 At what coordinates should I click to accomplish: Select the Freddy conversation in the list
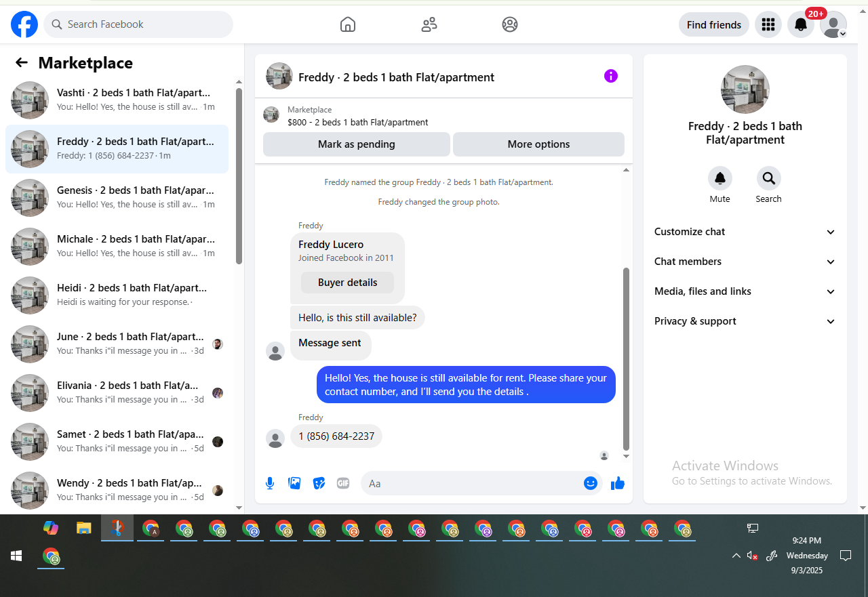pyautogui.click(x=117, y=149)
